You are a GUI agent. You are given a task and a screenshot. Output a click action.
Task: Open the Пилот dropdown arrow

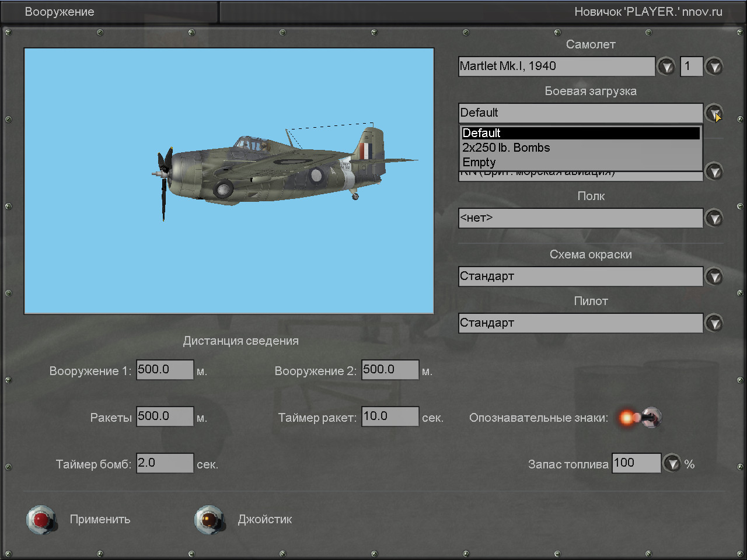(x=714, y=323)
